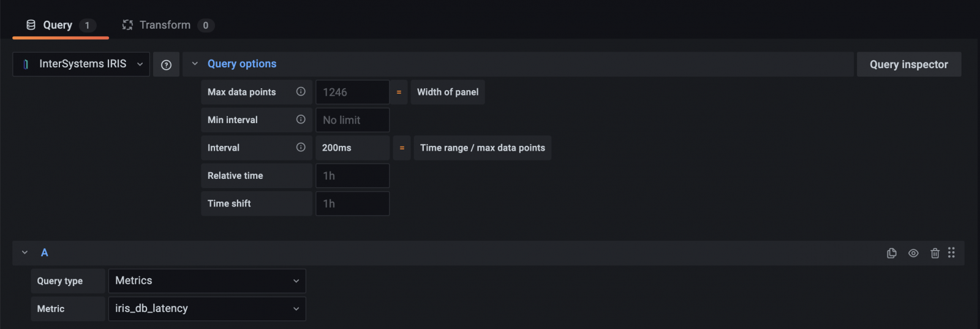Open the Query inspector
Screen dimensions: 980x329
coord(908,64)
